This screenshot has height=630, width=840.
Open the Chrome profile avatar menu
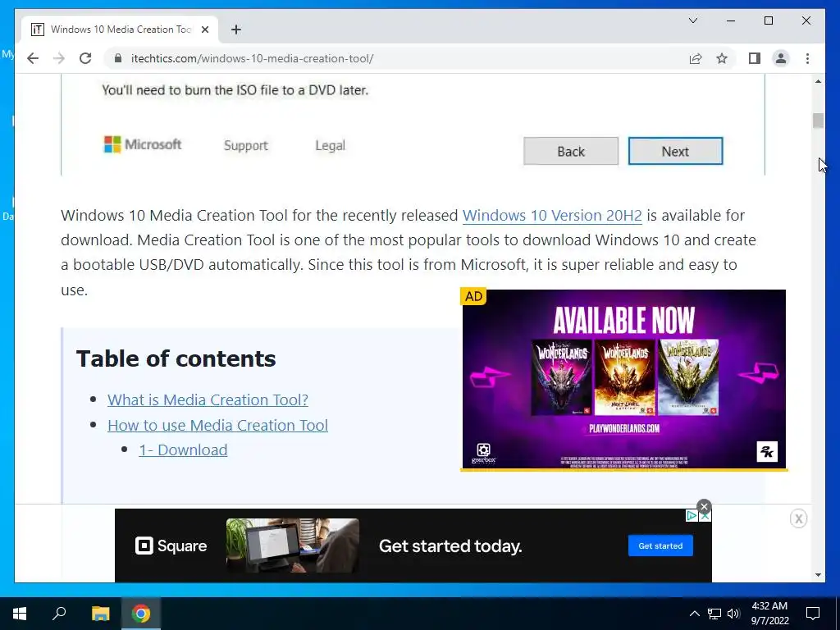pos(781,58)
